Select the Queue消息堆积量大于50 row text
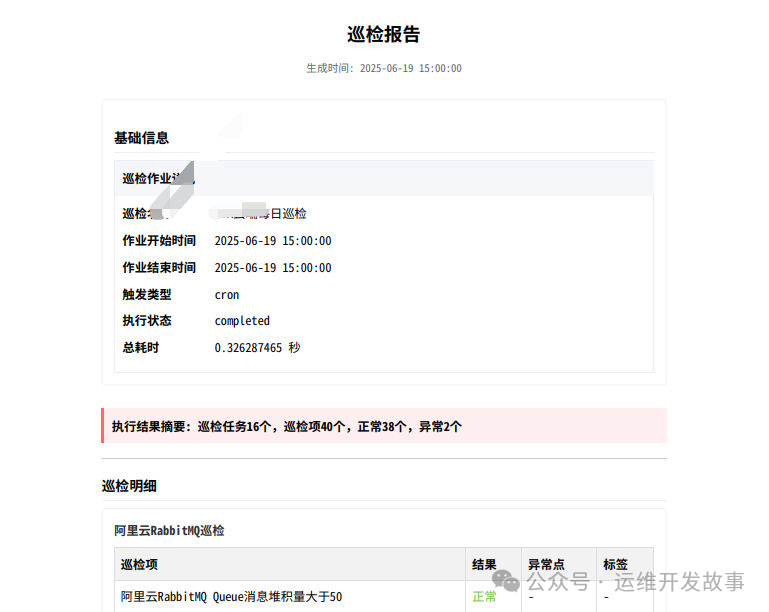Screen dimensions: 769x612 point(231,597)
